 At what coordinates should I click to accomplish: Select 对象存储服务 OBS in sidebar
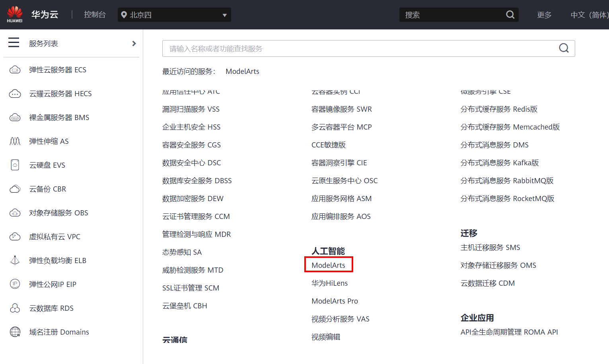(x=58, y=213)
